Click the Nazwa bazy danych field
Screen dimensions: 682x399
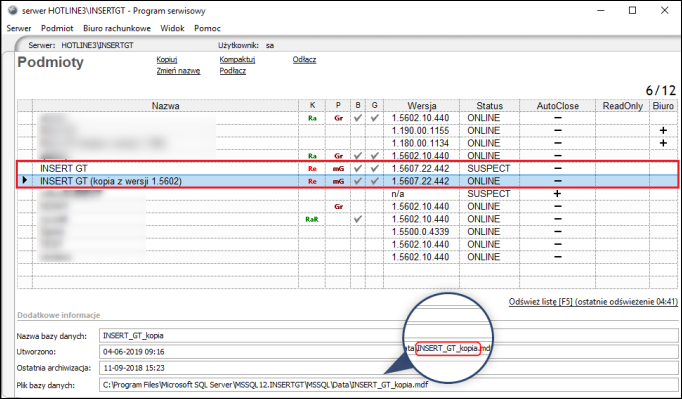pyautogui.click(x=388, y=335)
